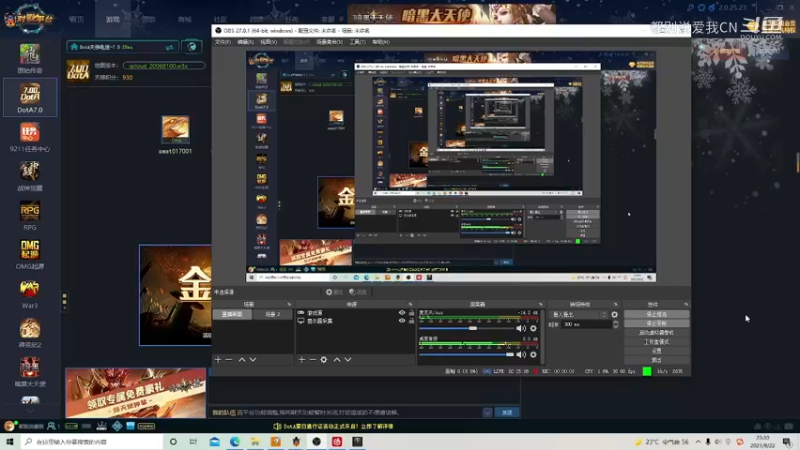Screen dimensions: 800x450
Task: Remove selected source with minus icon
Action: (x=312, y=360)
